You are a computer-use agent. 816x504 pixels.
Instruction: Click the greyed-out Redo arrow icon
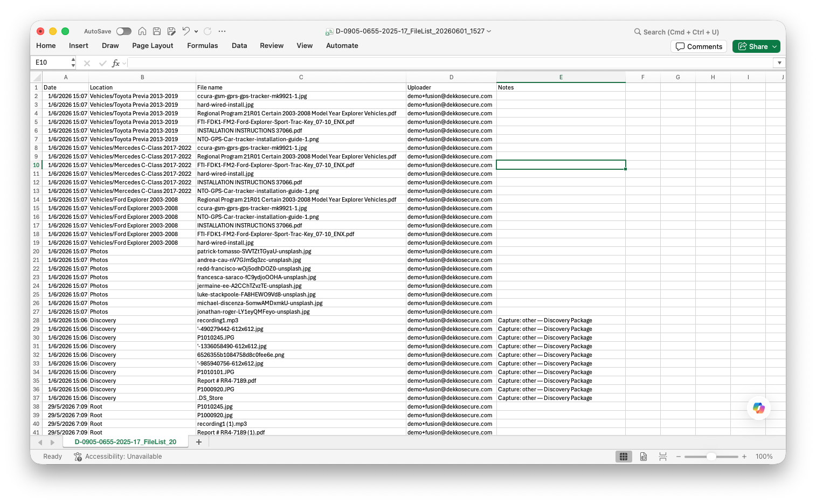[x=208, y=31]
